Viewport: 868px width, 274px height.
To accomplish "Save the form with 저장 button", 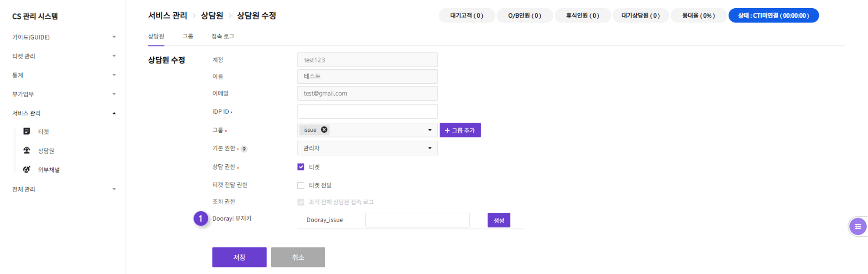I will pyautogui.click(x=240, y=257).
